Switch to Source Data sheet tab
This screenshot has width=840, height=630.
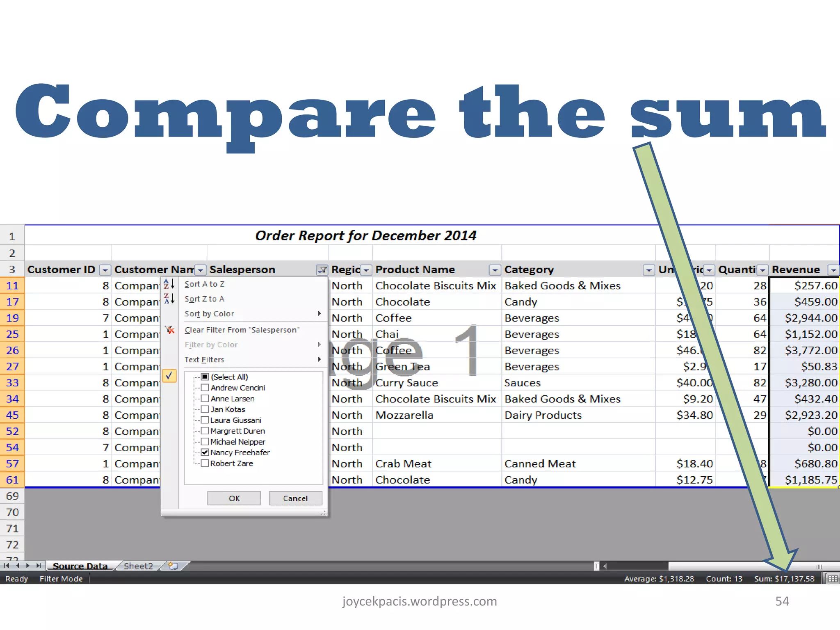[x=80, y=566]
